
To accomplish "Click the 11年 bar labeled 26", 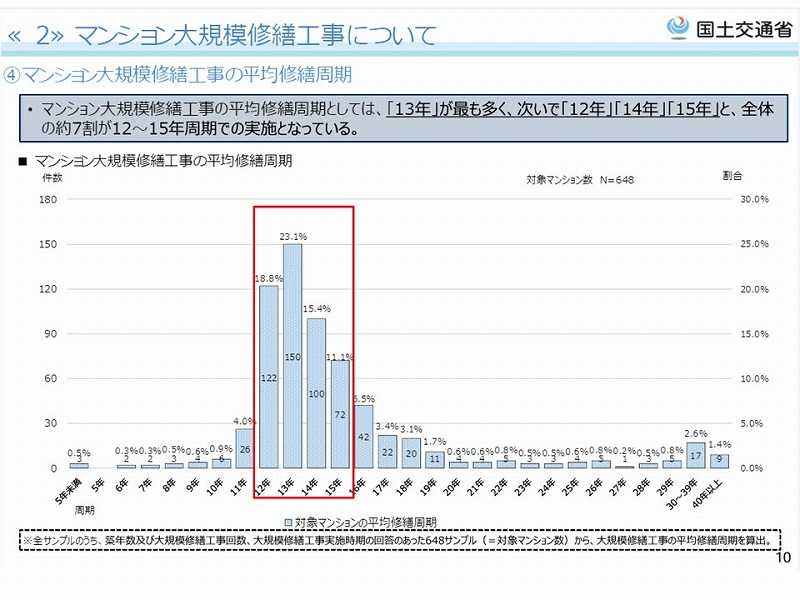I will 245,448.
